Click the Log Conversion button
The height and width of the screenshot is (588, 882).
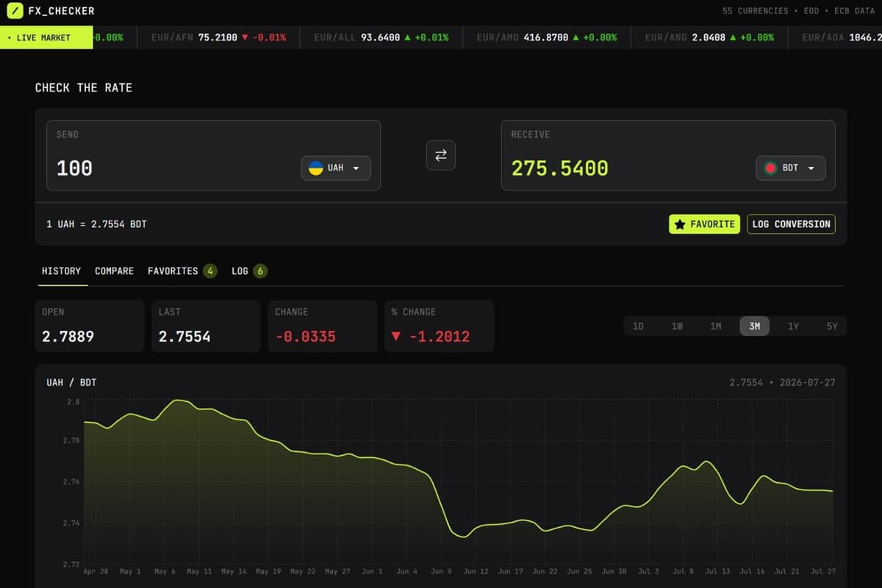click(791, 224)
